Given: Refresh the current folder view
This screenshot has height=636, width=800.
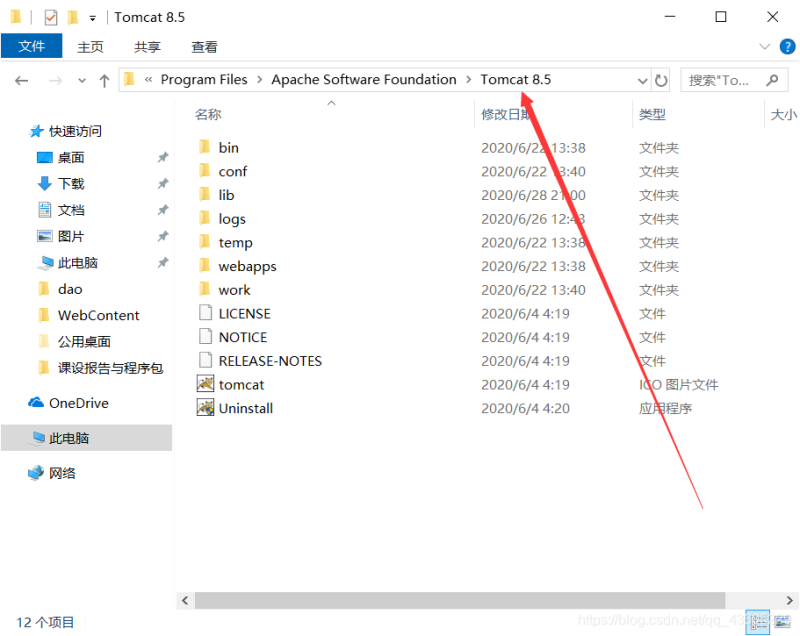Looking at the screenshot, I should tap(661, 81).
